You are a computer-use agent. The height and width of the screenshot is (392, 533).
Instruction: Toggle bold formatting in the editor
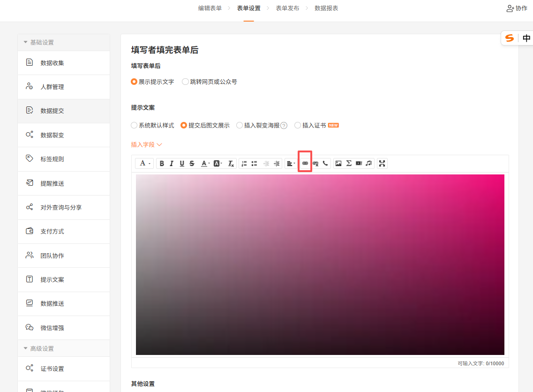[x=162, y=164]
